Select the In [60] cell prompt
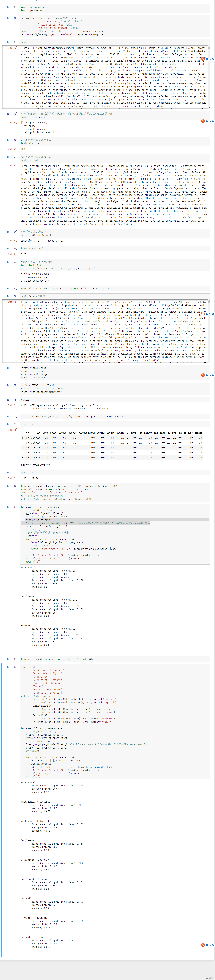This screenshot has width=215, height=980. click(x=13, y=7)
